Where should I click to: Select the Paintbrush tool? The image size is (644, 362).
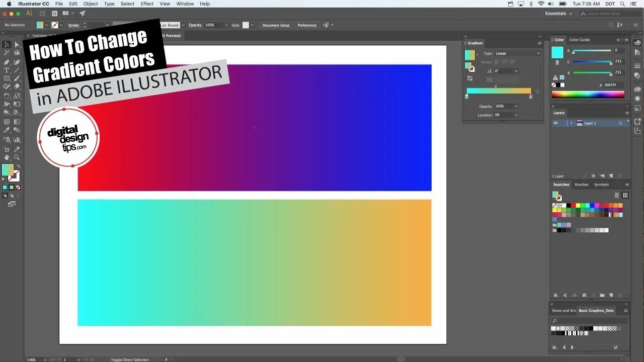pos(17,78)
